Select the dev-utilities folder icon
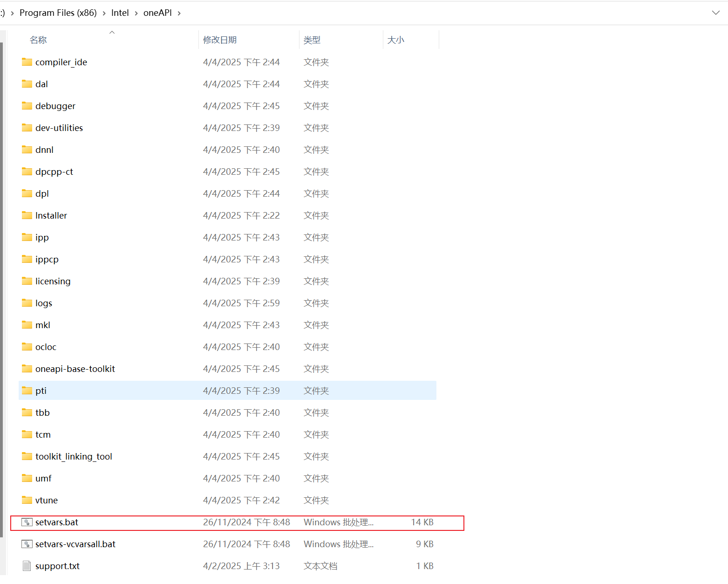728x584 pixels. click(x=27, y=128)
